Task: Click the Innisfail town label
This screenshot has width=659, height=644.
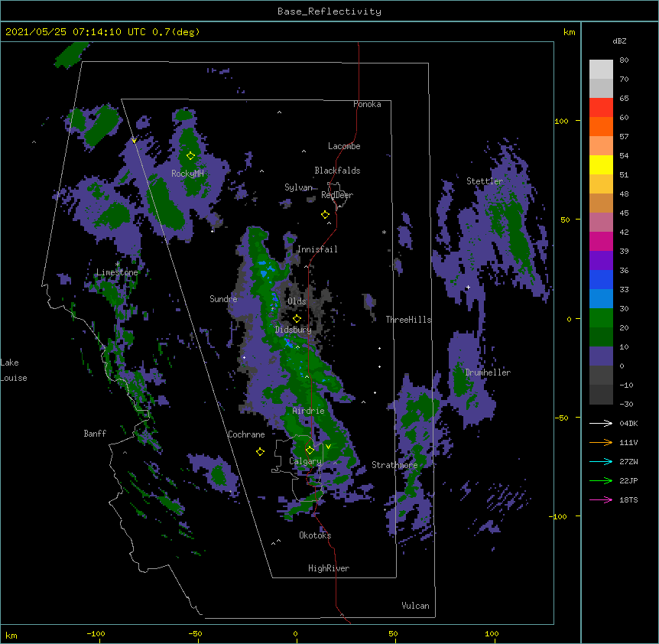Action: pos(317,249)
